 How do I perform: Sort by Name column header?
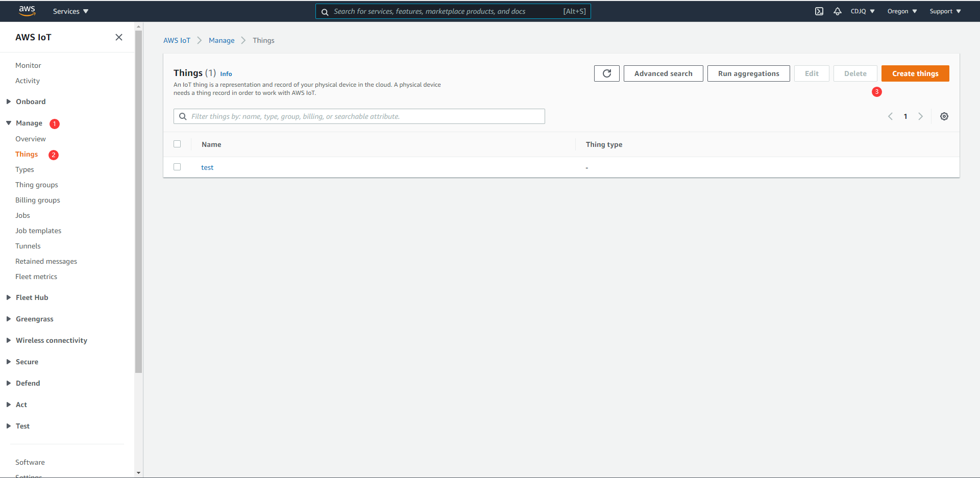pyautogui.click(x=211, y=144)
